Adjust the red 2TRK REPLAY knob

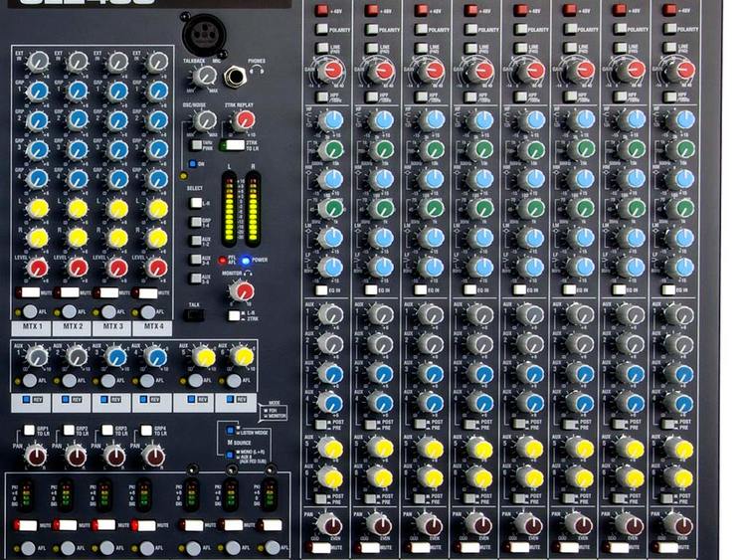click(x=244, y=120)
